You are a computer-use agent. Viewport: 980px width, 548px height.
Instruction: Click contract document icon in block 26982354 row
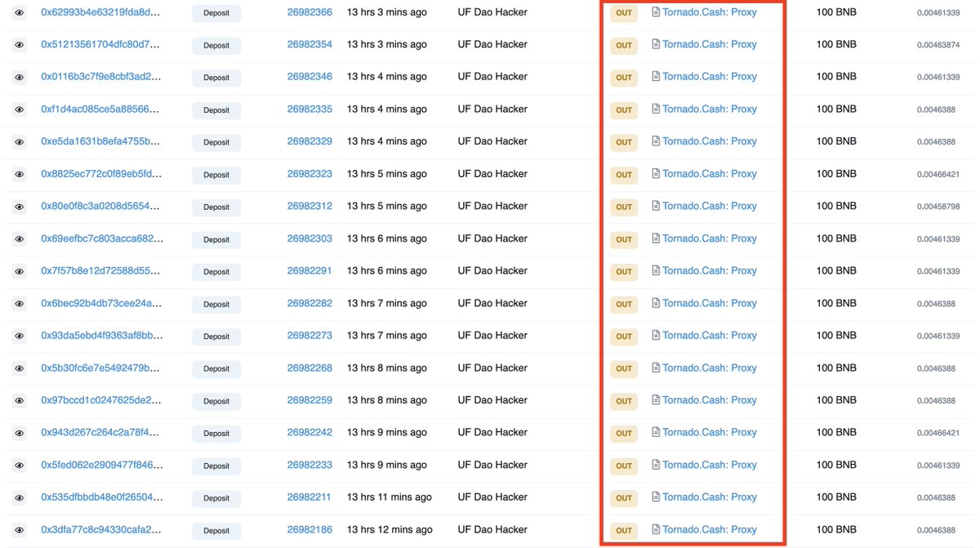click(x=656, y=44)
